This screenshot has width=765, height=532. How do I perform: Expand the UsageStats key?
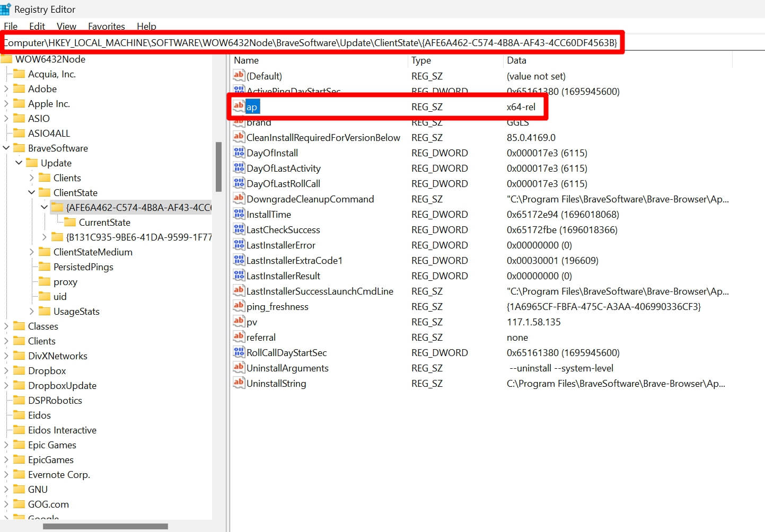32,312
